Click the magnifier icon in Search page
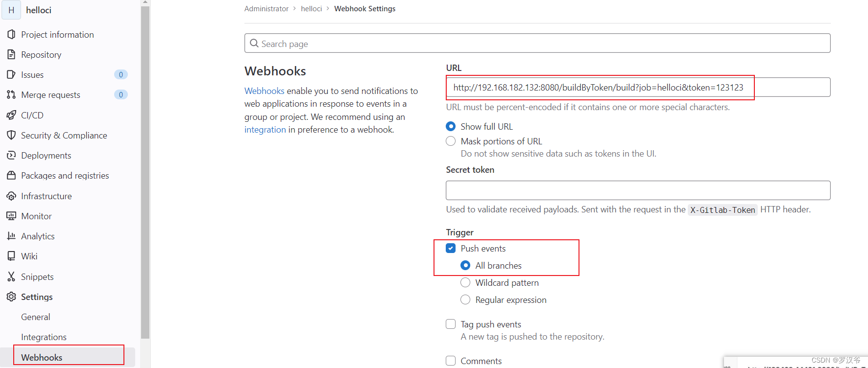 [x=254, y=44]
